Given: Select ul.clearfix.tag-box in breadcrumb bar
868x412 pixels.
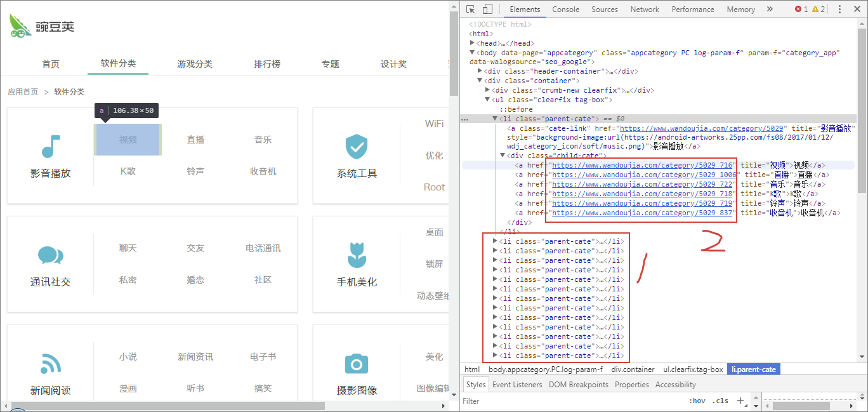Looking at the screenshot, I should (x=693, y=369).
